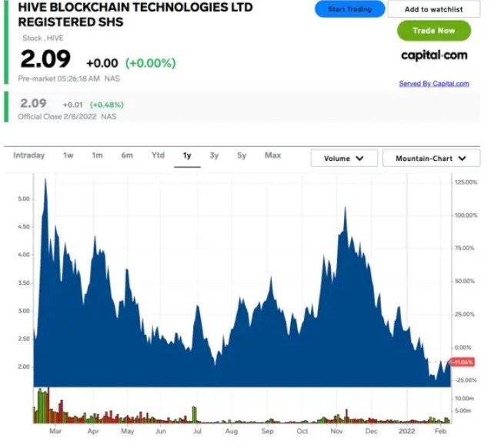Image resolution: width=491 pixels, height=448 pixels.
Task: Click the HIVE Blockchain Technologies title
Action: (x=104, y=15)
